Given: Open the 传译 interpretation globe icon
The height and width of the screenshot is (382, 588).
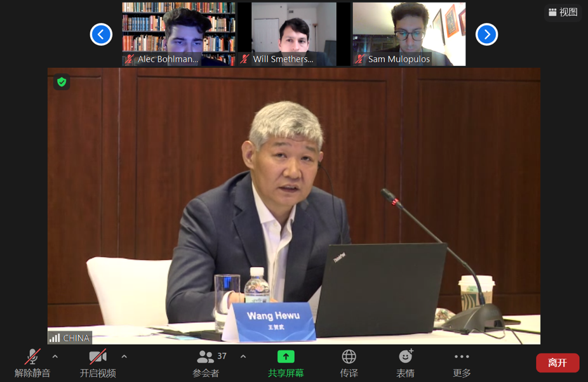Looking at the screenshot, I should 349,357.
